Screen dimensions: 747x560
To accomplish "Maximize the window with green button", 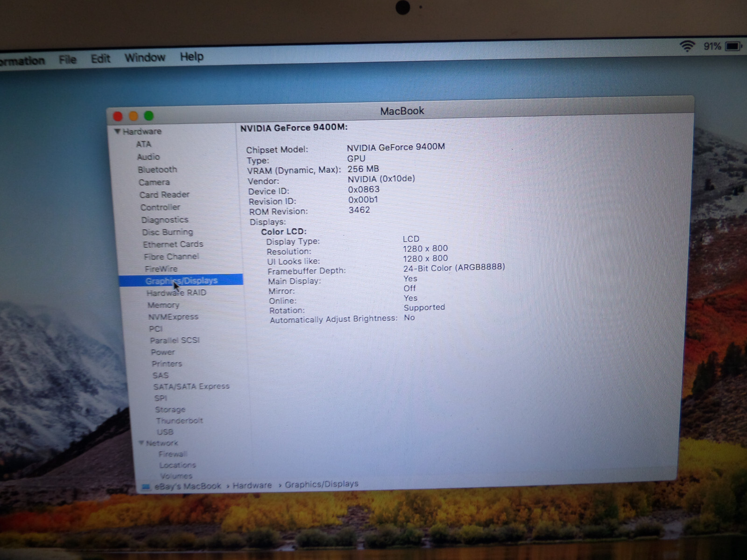I will click(x=149, y=115).
